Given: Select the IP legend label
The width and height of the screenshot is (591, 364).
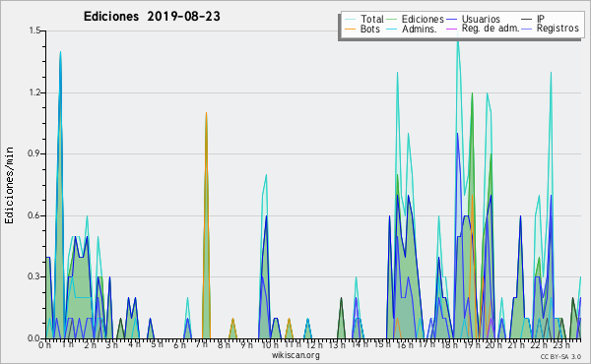Looking at the screenshot, I should click(x=541, y=19).
